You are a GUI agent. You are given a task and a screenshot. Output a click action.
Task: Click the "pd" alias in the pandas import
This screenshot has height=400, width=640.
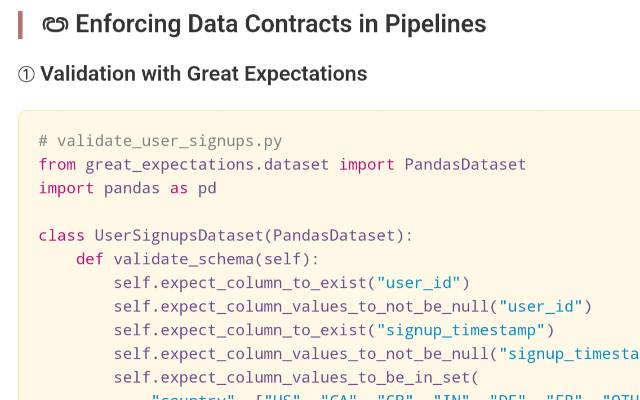pyautogui.click(x=207, y=188)
